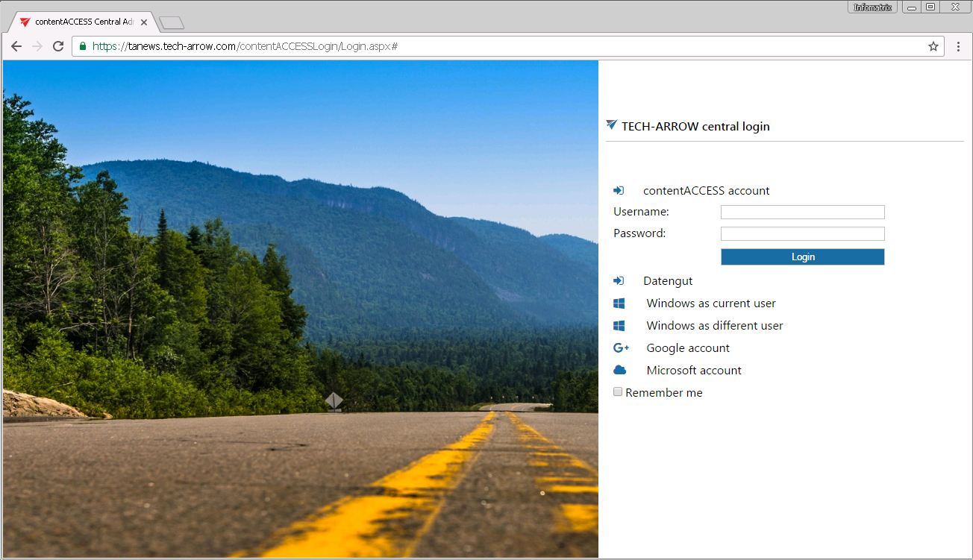The width and height of the screenshot is (973, 560).
Task: Click the Google Plus icon
Action: pos(621,348)
